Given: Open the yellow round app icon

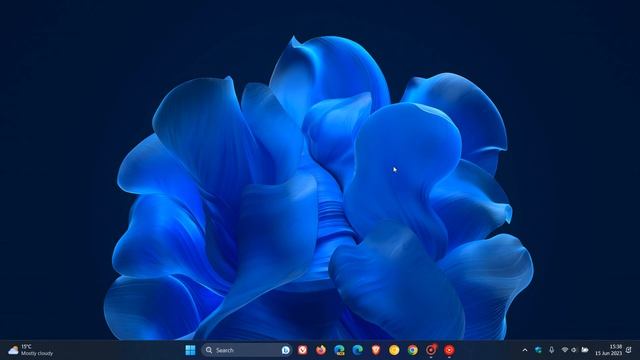Looking at the screenshot, I should [394, 350].
